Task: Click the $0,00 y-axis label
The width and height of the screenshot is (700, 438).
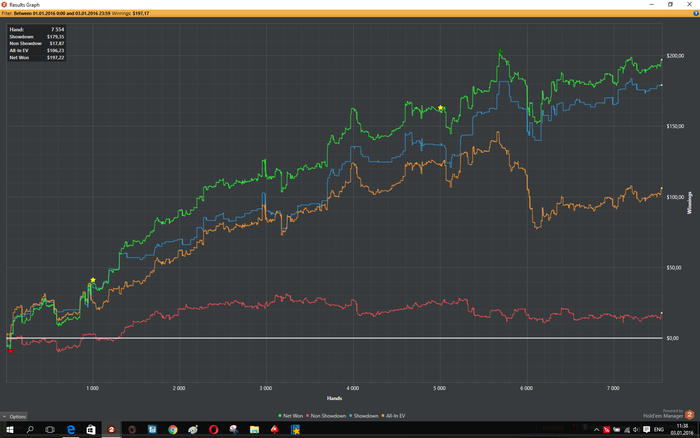Action: [673, 338]
